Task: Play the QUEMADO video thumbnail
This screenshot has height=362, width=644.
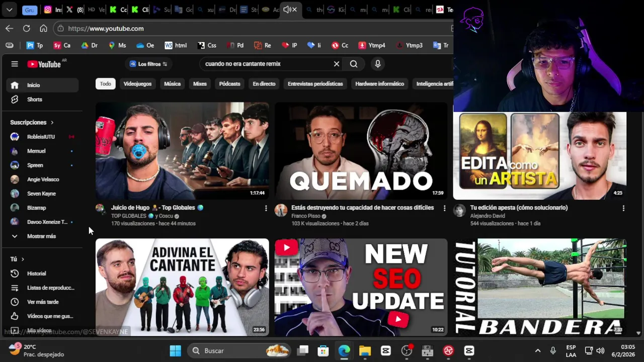Action: point(361,151)
